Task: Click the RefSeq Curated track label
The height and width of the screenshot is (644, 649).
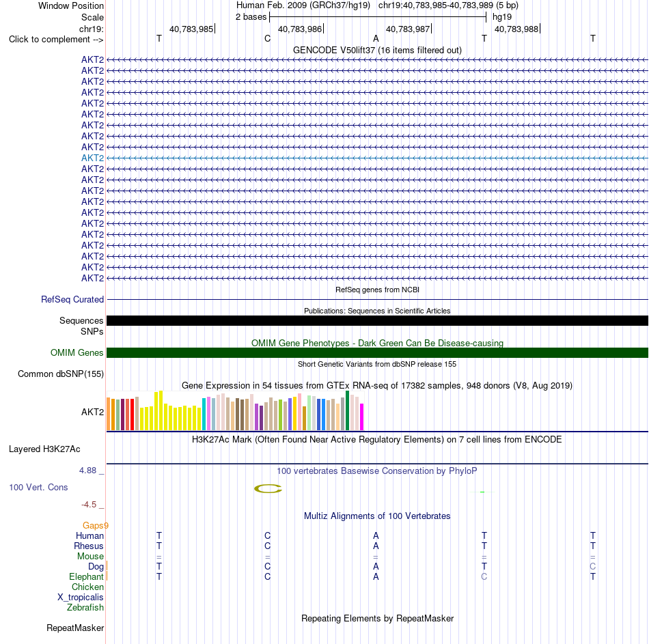Action: pos(72,299)
